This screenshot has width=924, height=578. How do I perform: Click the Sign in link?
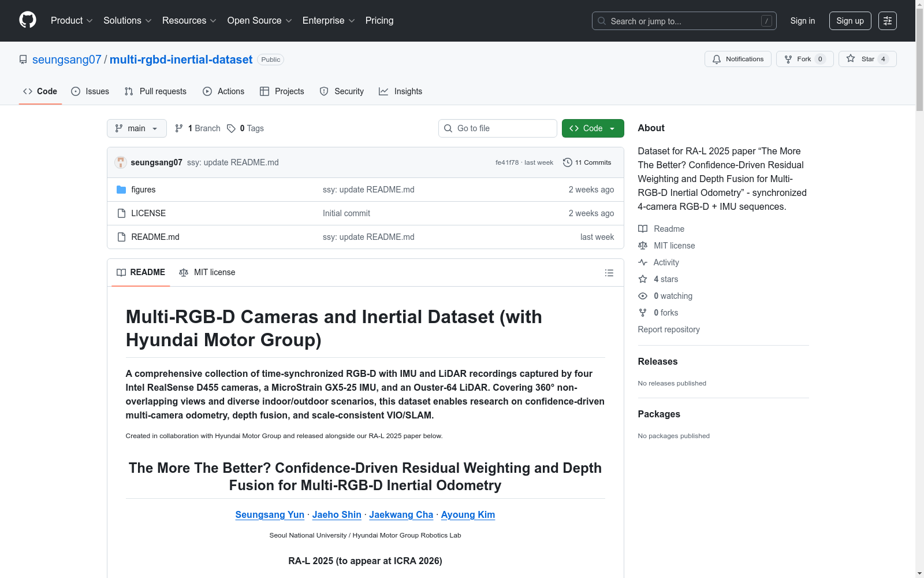pyautogui.click(x=803, y=21)
